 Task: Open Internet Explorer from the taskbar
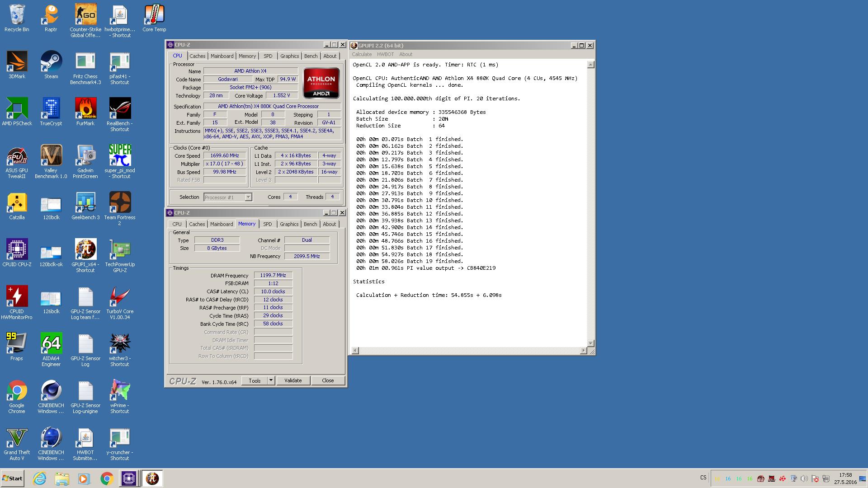[40, 479]
